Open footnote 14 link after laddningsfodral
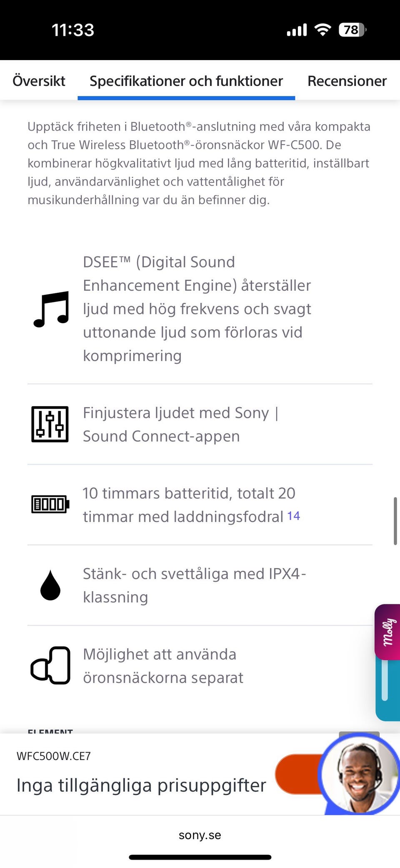The image size is (400, 868). tap(294, 516)
